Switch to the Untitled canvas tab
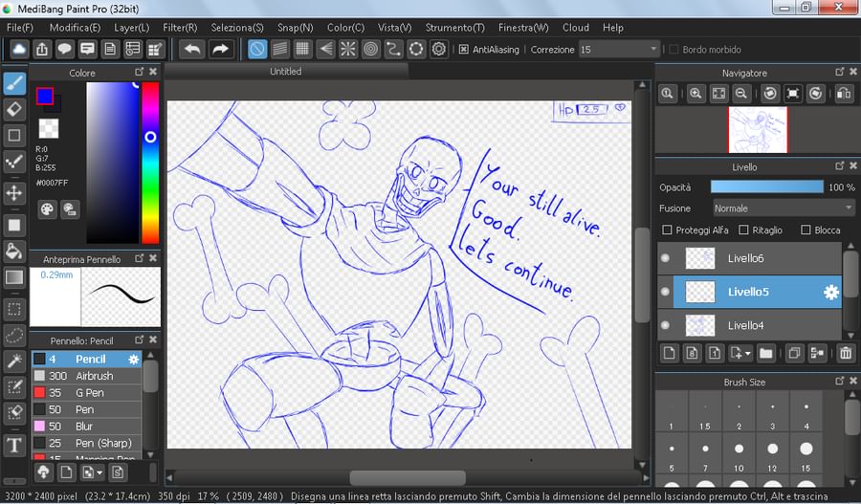This screenshot has width=861, height=504. (285, 72)
